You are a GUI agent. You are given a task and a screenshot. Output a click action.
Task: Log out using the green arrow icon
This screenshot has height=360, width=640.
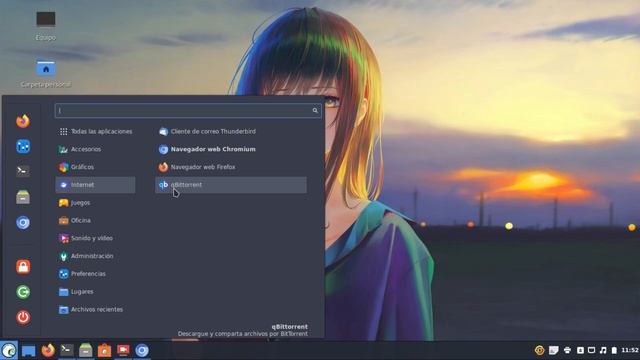click(x=23, y=292)
